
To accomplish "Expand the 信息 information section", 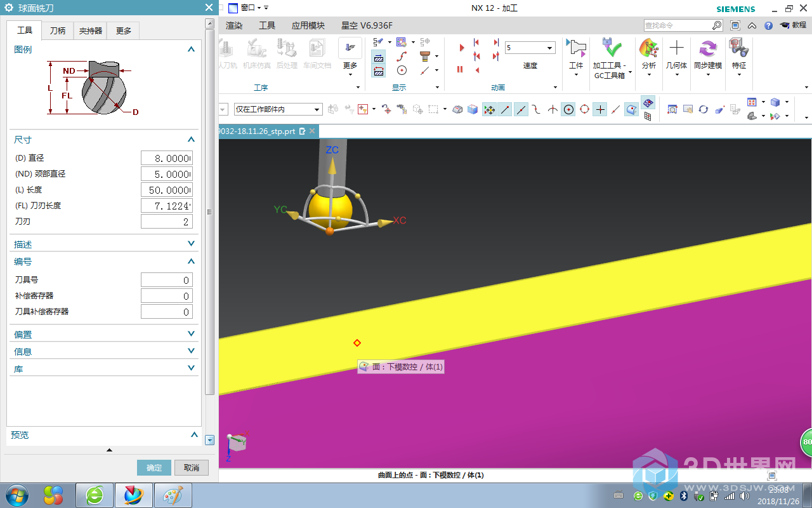I will click(x=191, y=351).
